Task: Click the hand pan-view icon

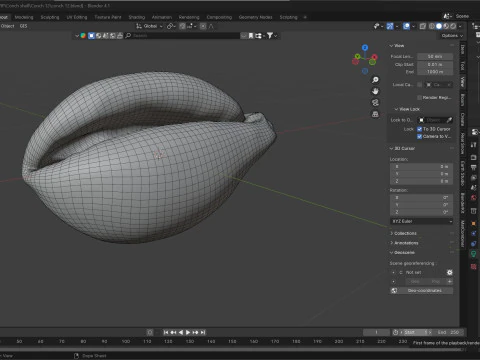Action: (x=375, y=91)
